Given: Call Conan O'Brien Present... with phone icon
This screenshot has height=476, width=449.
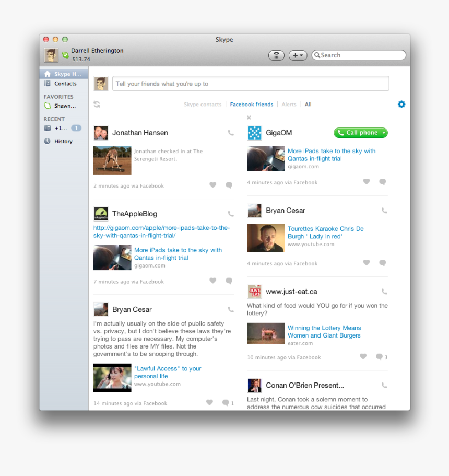Looking at the screenshot, I should (x=384, y=386).
